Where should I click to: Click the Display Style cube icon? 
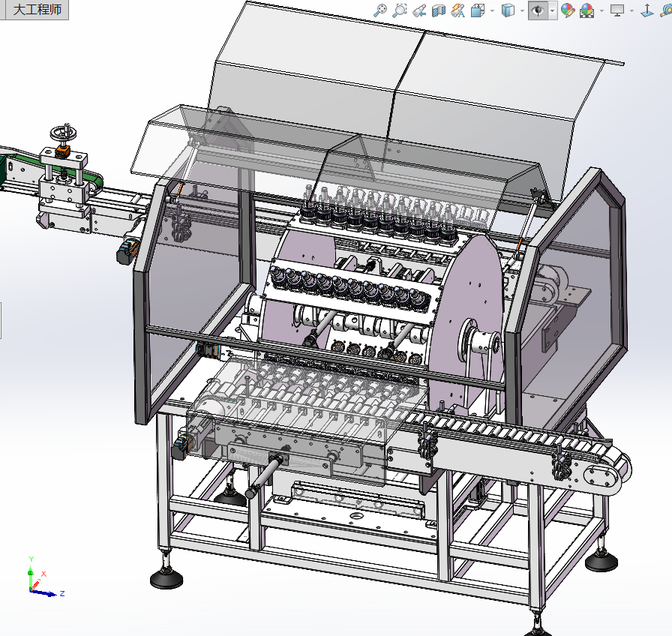(508, 10)
